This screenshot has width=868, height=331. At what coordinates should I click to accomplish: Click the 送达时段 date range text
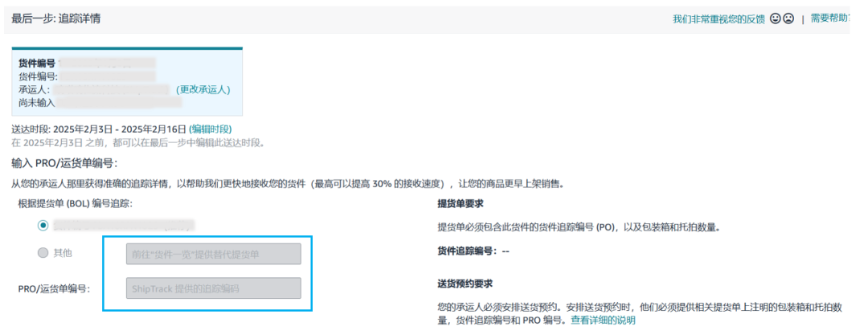pyautogui.click(x=99, y=129)
